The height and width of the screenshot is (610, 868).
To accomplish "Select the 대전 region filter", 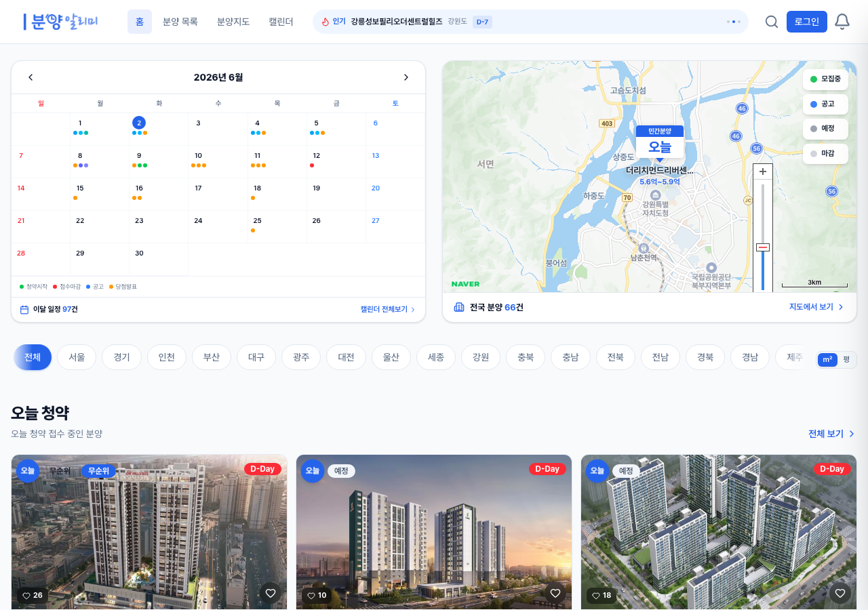I will click(x=346, y=357).
